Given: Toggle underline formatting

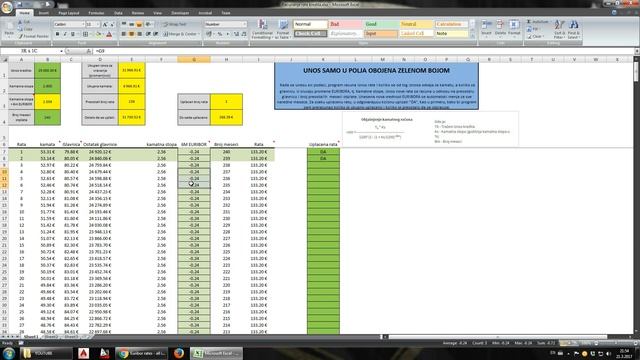Looking at the screenshot, I should click(73, 34).
